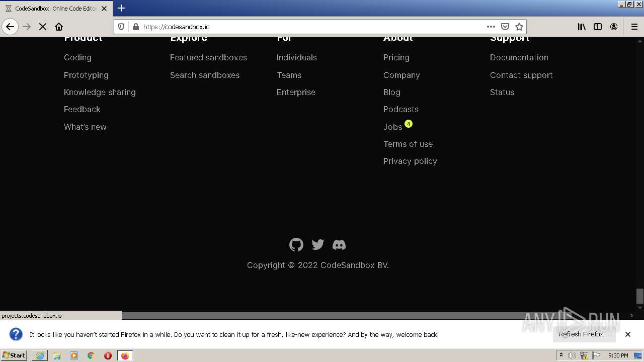This screenshot has width=644, height=362.
Task: Open the Windows Start menu
Action: coord(14,355)
